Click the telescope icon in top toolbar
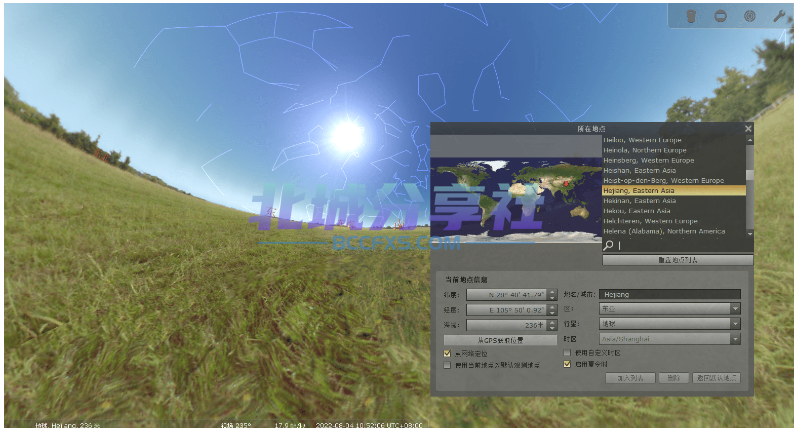 coord(691,16)
